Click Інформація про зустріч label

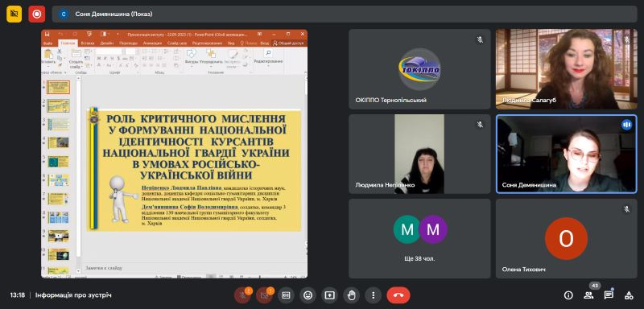[73, 295]
